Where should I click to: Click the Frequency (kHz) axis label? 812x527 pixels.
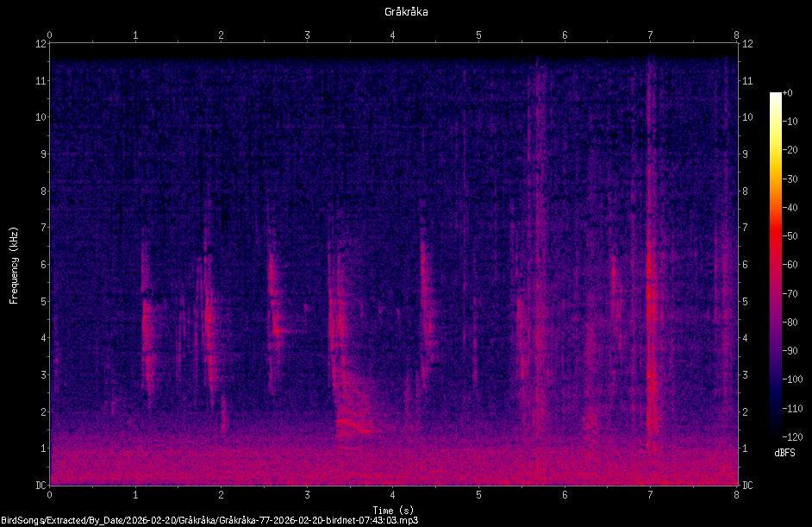[14, 266]
